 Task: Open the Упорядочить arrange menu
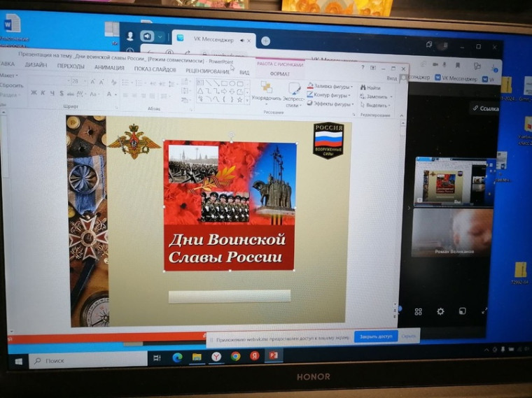[x=266, y=92]
